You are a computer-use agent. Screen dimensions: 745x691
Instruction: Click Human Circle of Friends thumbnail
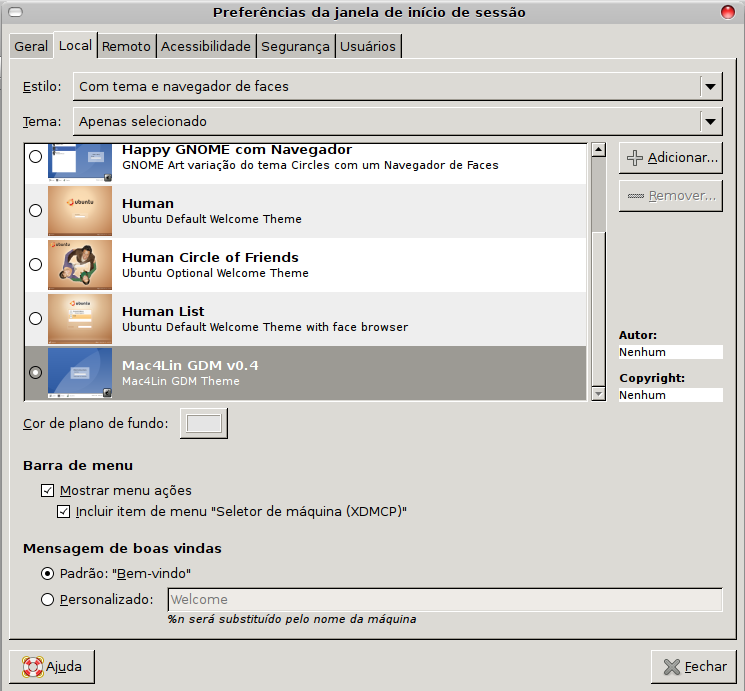pyautogui.click(x=80, y=265)
